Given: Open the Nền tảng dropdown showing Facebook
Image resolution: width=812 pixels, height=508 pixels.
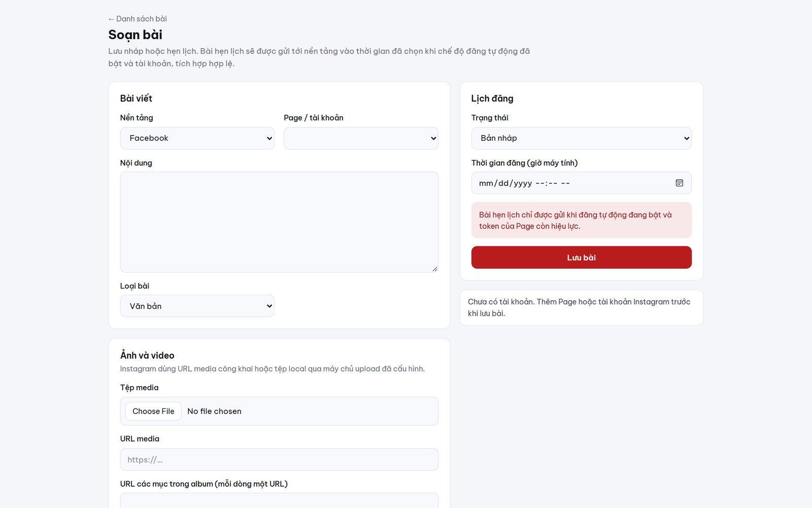Looking at the screenshot, I should [x=197, y=138].
